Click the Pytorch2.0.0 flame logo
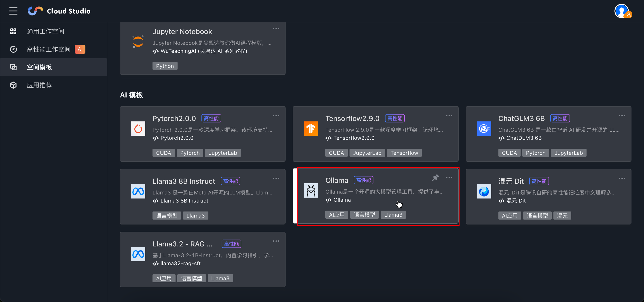 tap(138, 129)
